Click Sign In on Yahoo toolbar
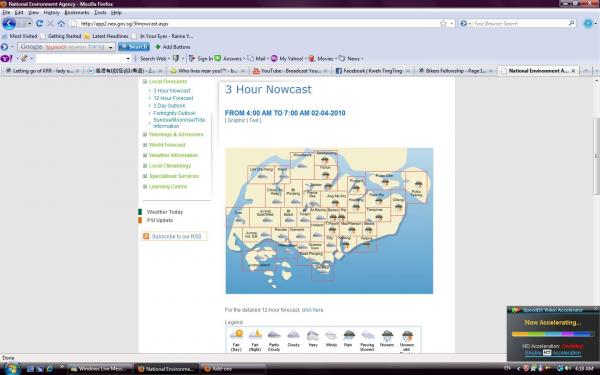This screenshot has height=375, width=600. click(201, 59)
